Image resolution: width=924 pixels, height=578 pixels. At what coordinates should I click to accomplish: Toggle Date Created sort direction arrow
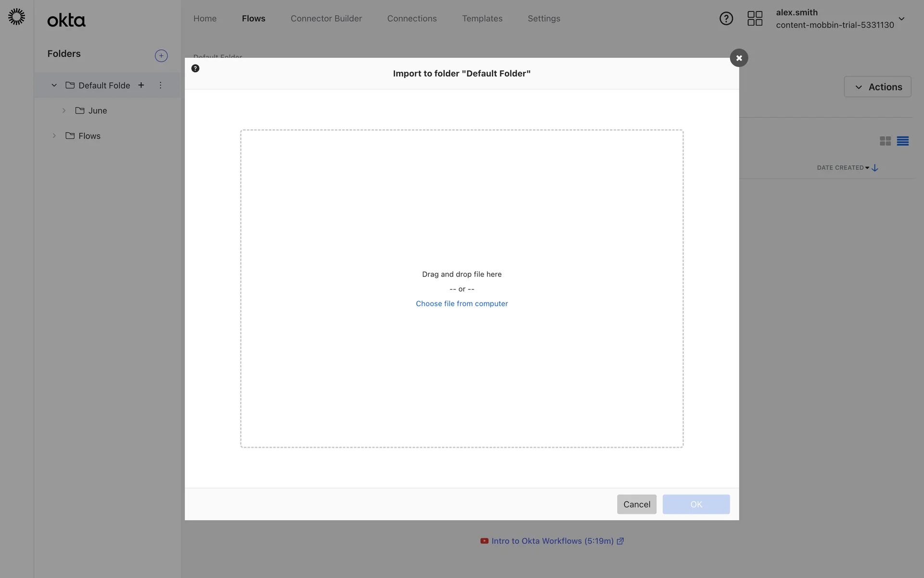pyautogui.click(x=875, y=168)
